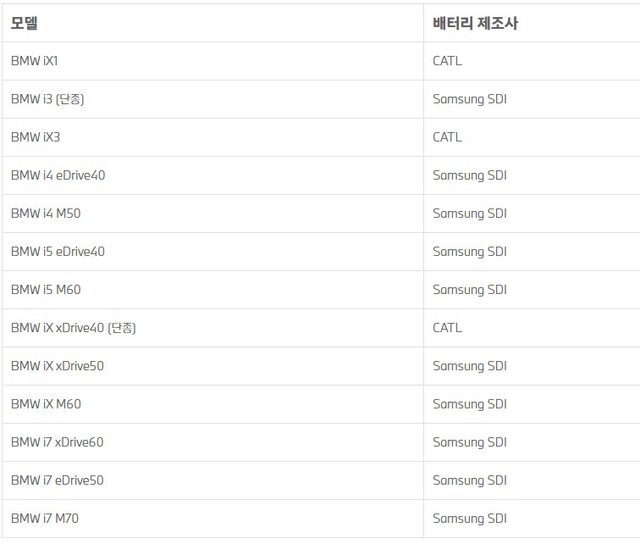
Task: Click BMW i4 eDrive40 in the table
Action: pos(58,175)
